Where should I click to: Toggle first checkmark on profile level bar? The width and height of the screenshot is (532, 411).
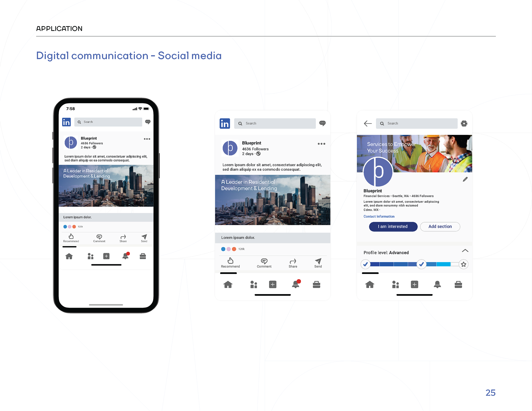coord(365,264)
